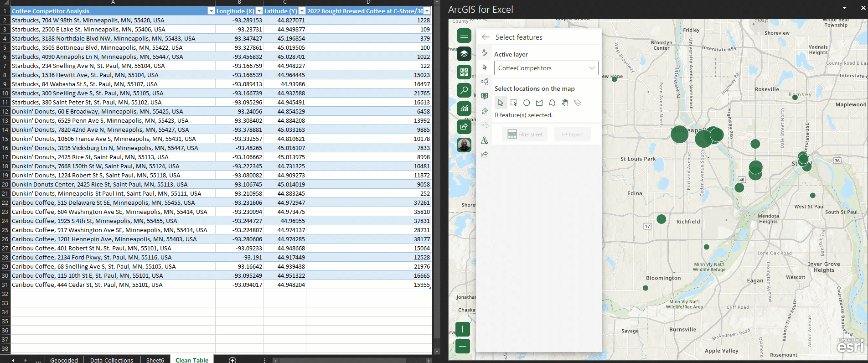Choose the single-click pointer select tool
The height and width of the screenshot is (363, 868).
(501, 103)
